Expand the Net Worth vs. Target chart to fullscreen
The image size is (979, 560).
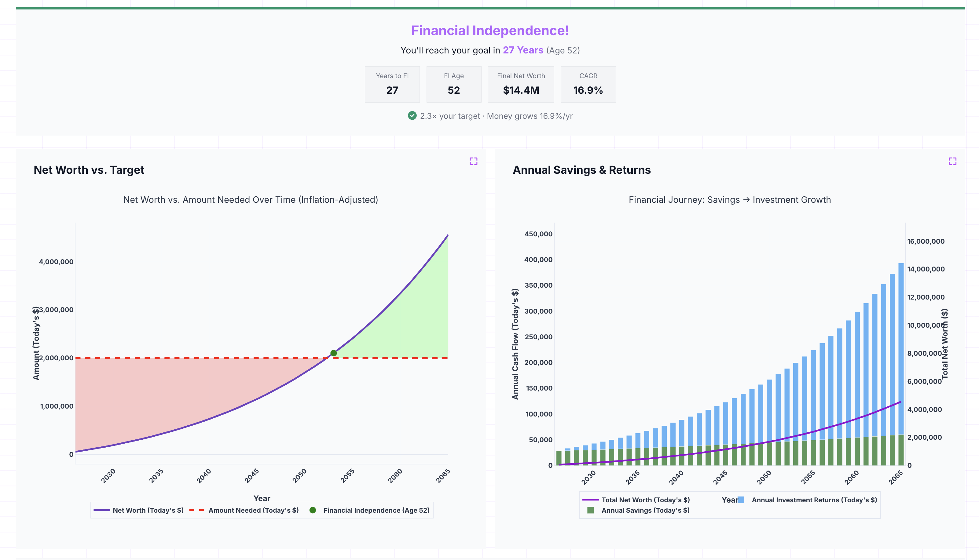click(x=474, y=161)
